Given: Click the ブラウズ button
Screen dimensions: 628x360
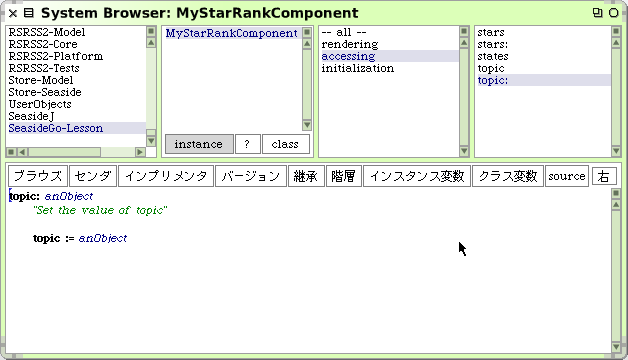Looking at the screenshot, I should (x=38, y=176).
